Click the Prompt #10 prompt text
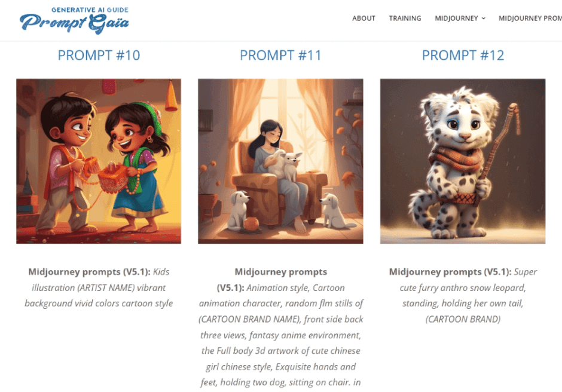 pos(99,287)
